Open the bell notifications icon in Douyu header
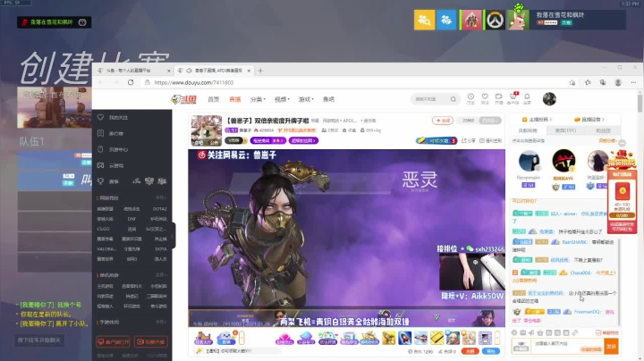This screenshot has width=644, height=361. pyautogui.click(x=527, y=98)
